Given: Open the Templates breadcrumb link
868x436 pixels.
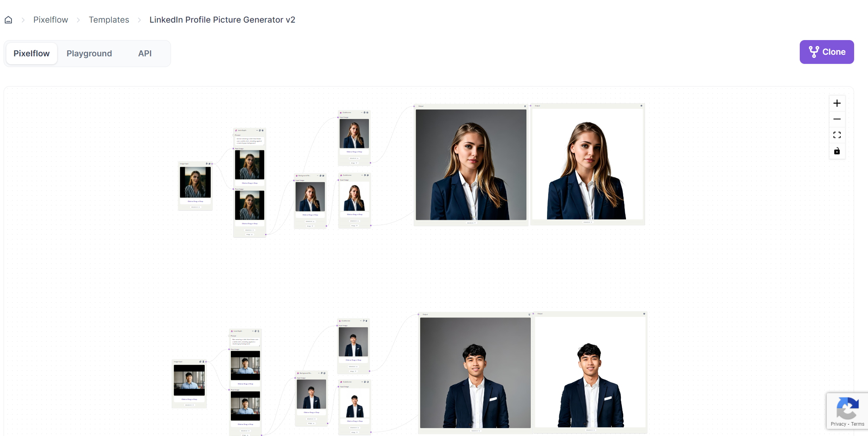Looking at the screenshot, I should tap(109, 20).
